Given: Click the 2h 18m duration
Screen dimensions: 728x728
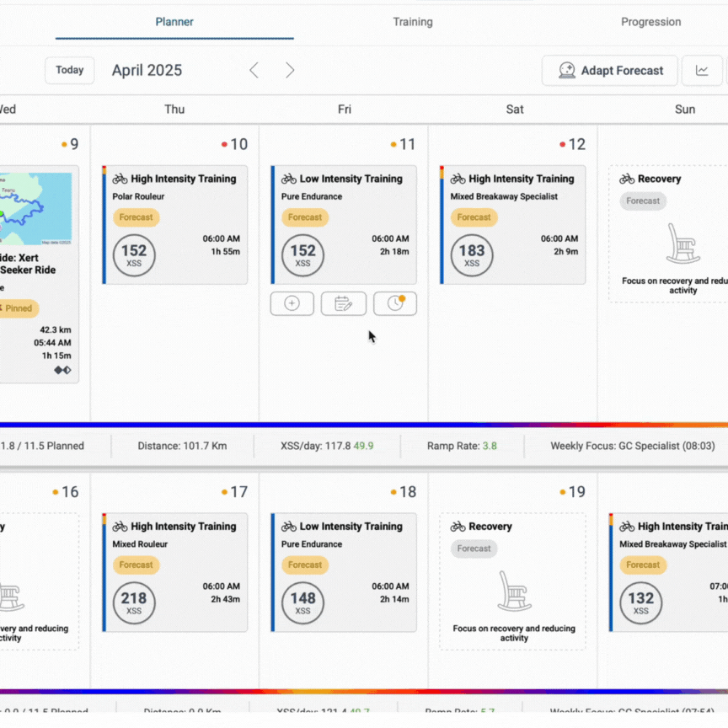Looking at the screenshot, I should click(394, 252).
